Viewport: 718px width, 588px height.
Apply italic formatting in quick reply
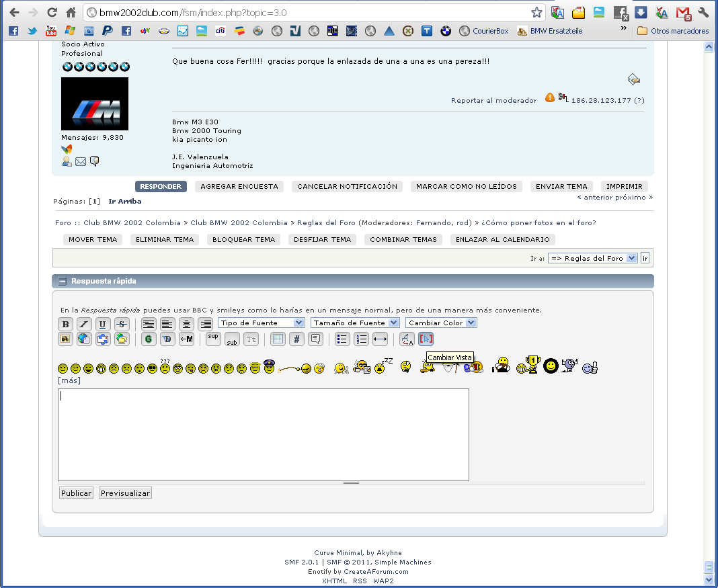click(84, 324)
